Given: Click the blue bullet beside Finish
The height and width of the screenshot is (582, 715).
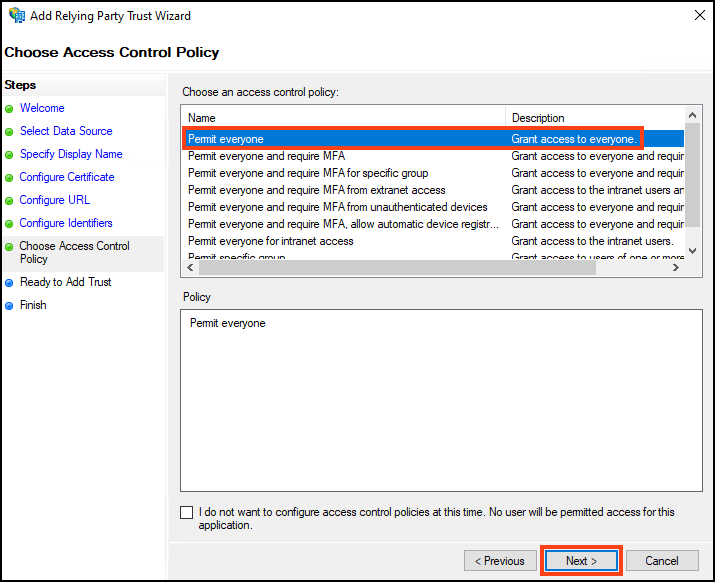Looking at the screenshot, I should [9, 306].
